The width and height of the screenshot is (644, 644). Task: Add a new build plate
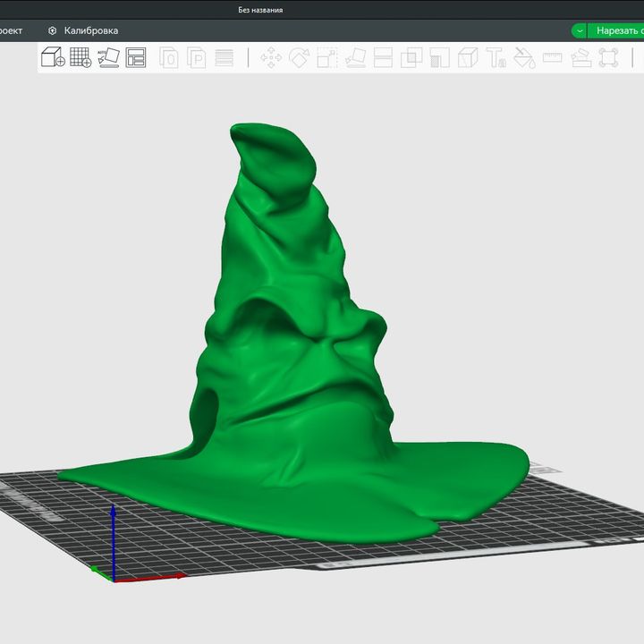[x=80, y=58]
